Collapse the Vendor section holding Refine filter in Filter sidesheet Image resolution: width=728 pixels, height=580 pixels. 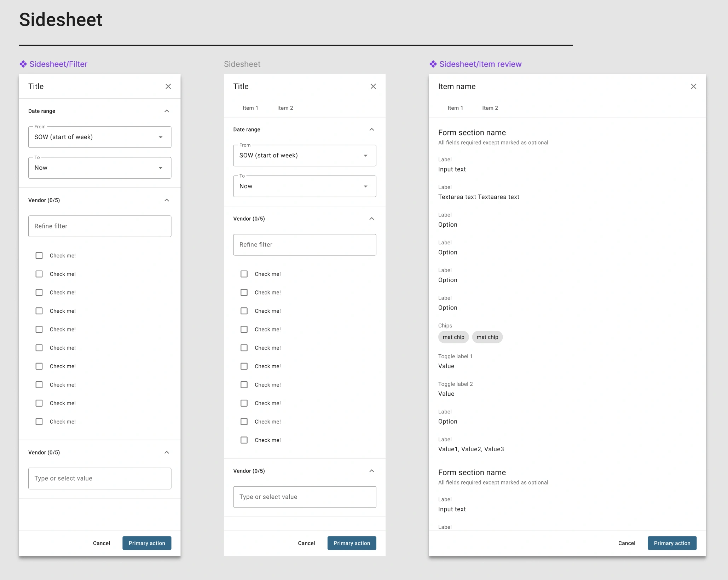pos(167,200)
